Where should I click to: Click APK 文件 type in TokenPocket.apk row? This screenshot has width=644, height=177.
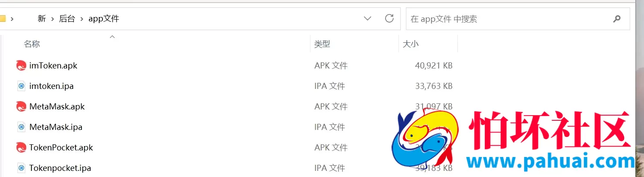tap(331, 148)
